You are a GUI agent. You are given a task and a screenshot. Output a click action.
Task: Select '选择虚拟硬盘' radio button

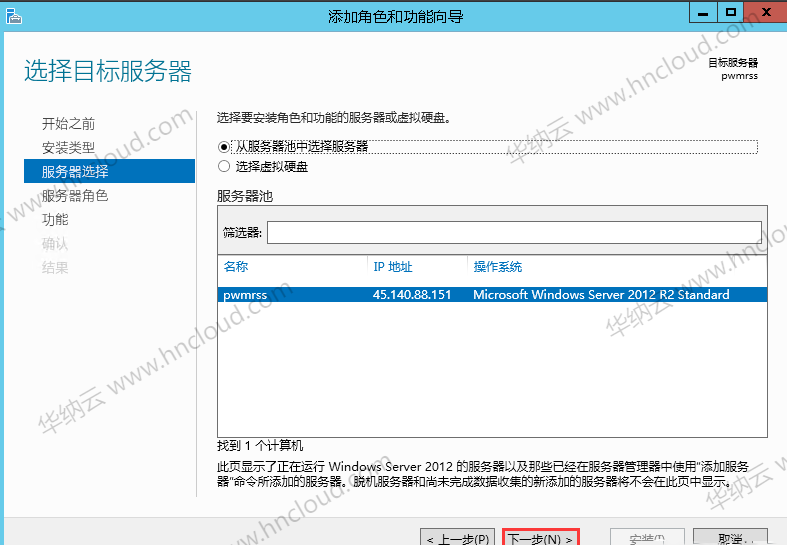[224, 166]
